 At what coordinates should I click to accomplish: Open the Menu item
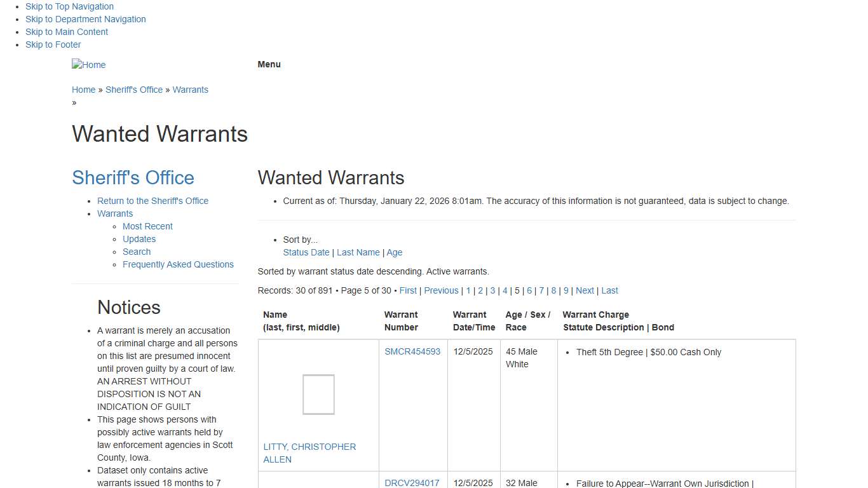click(269, 64)
